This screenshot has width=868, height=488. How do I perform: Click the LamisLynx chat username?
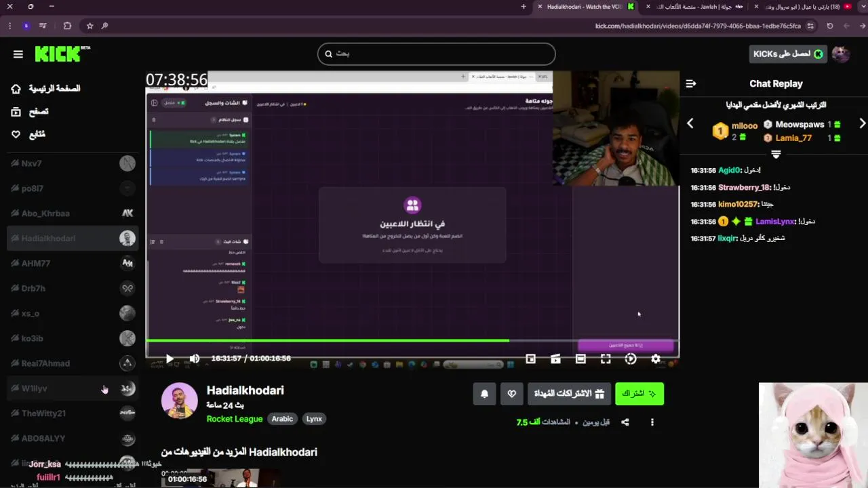(775, 222)
